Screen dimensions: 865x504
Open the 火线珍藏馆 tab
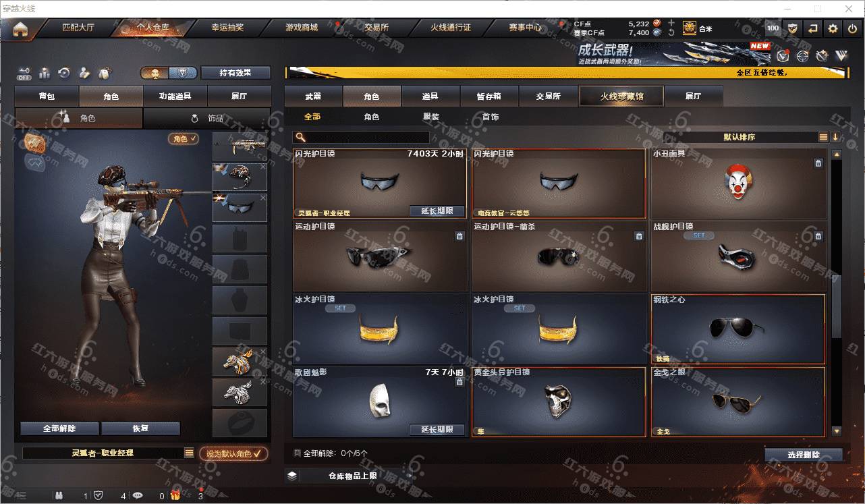[x=621, y=96]
